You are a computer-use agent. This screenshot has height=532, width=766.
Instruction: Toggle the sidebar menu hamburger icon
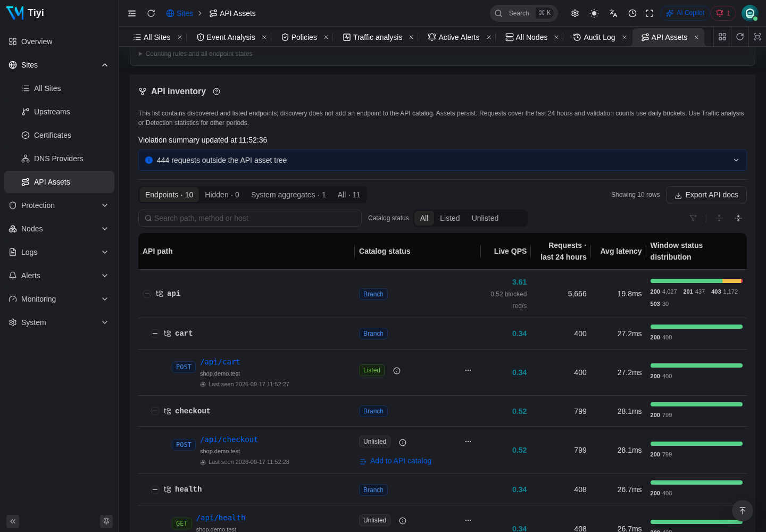(x=132, y=13)
